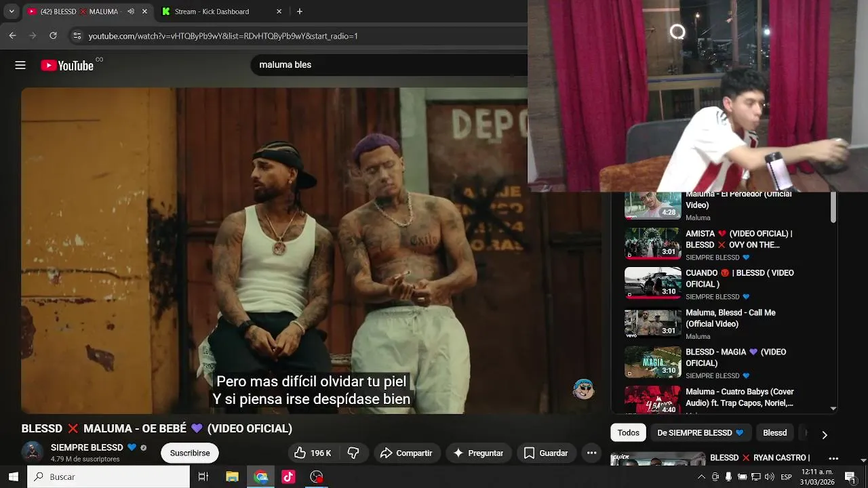Click the Compartir share button
Viewport: 868px width, 488px height.
tap(406, 453)
